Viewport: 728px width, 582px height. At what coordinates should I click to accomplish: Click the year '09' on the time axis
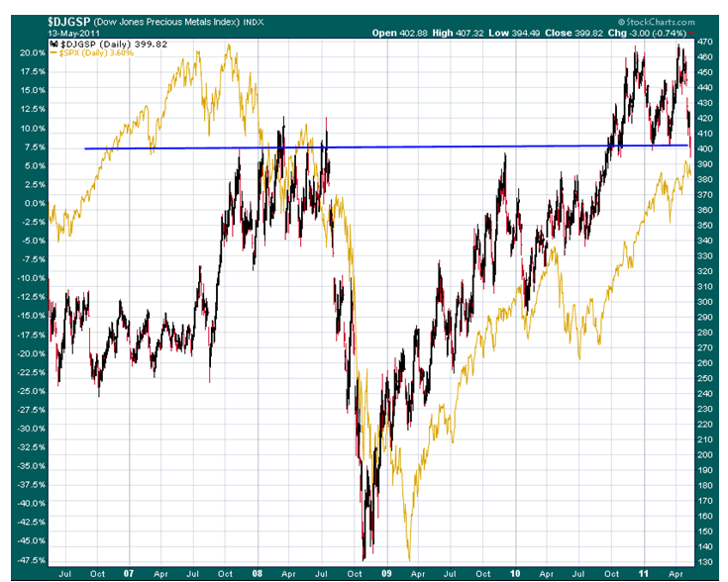coord(386,574)
